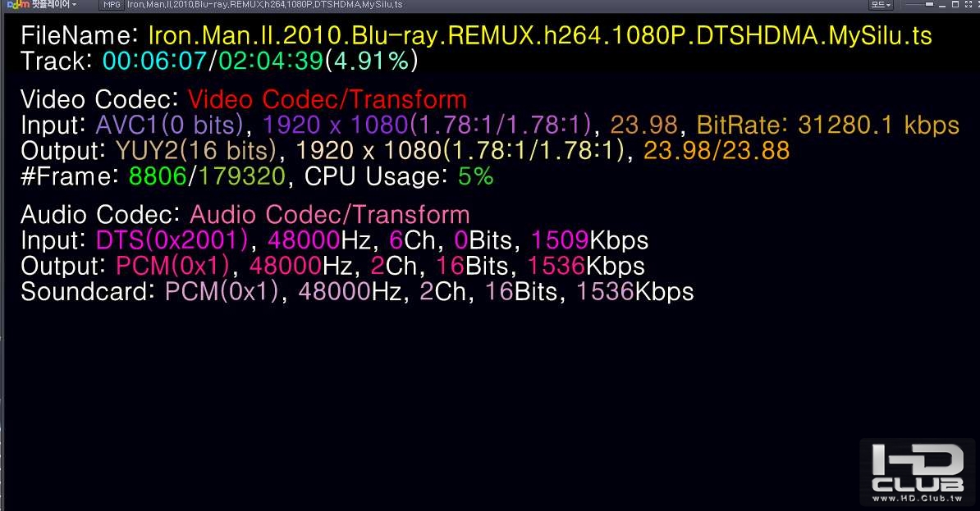Click the BitRate: 31280.1 kbps value

[828, 125]
